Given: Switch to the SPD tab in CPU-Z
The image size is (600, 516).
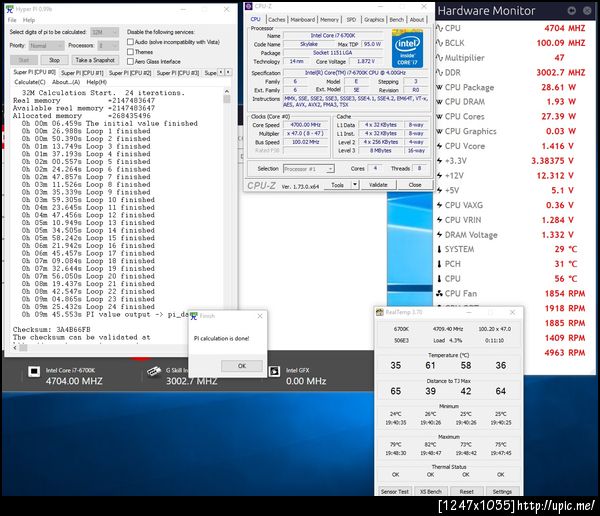Looking at the screenshot, I should [x=351, y=20].
